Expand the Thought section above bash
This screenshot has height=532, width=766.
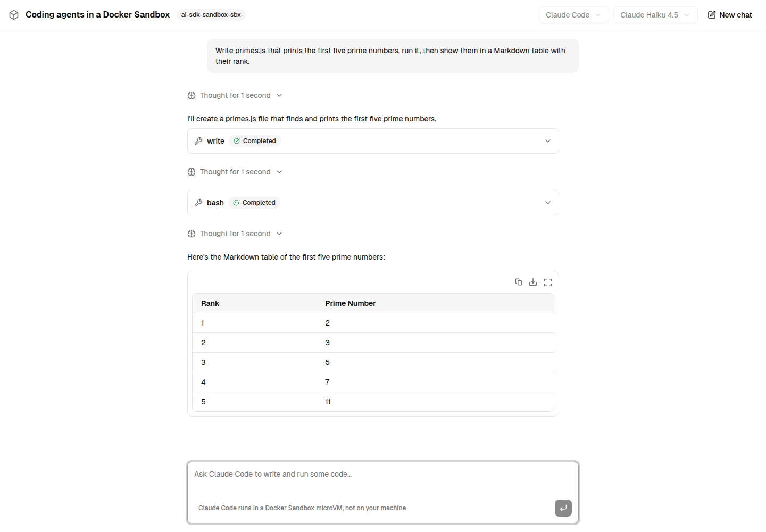click(x=235, y=172)
